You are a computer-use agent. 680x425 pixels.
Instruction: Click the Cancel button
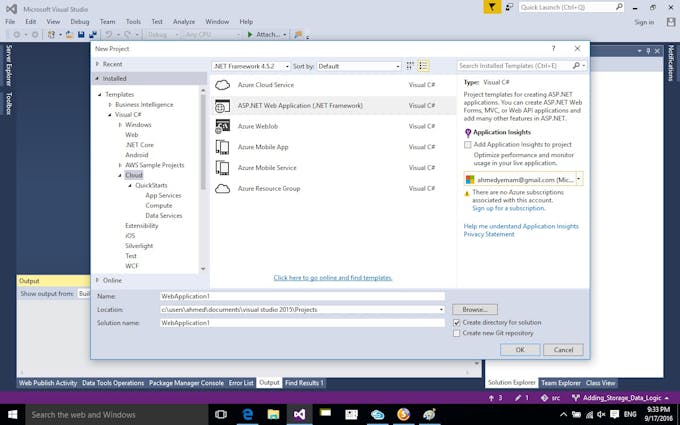(x=563, y=350)
